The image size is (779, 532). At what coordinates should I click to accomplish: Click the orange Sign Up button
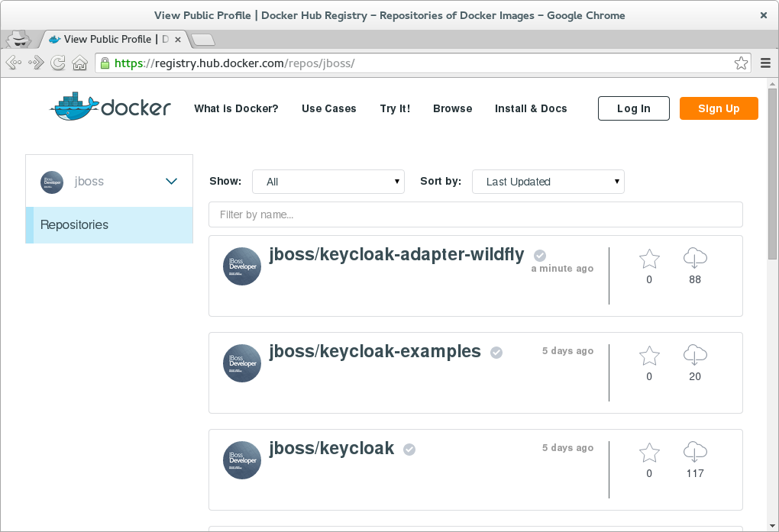pos(718,108)
